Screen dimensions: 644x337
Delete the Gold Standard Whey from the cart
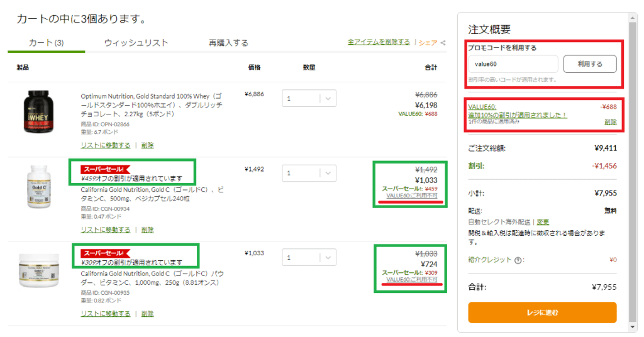[x=147, y=145]
